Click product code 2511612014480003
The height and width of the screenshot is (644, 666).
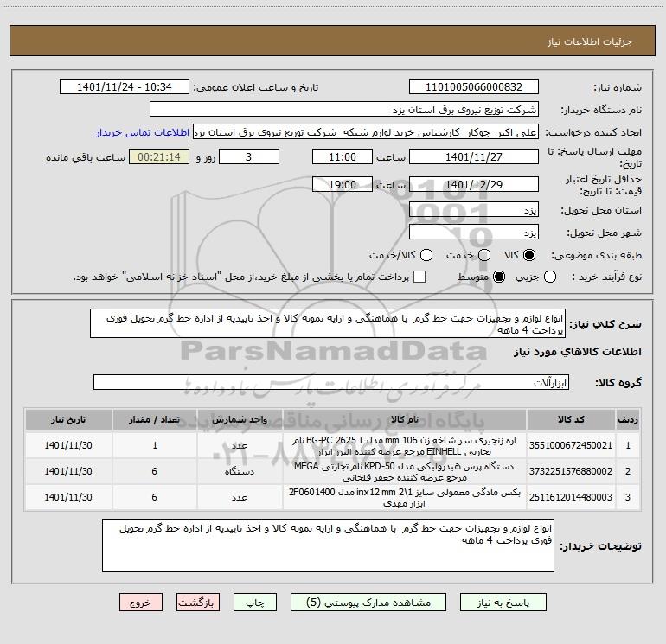[571, 497]
